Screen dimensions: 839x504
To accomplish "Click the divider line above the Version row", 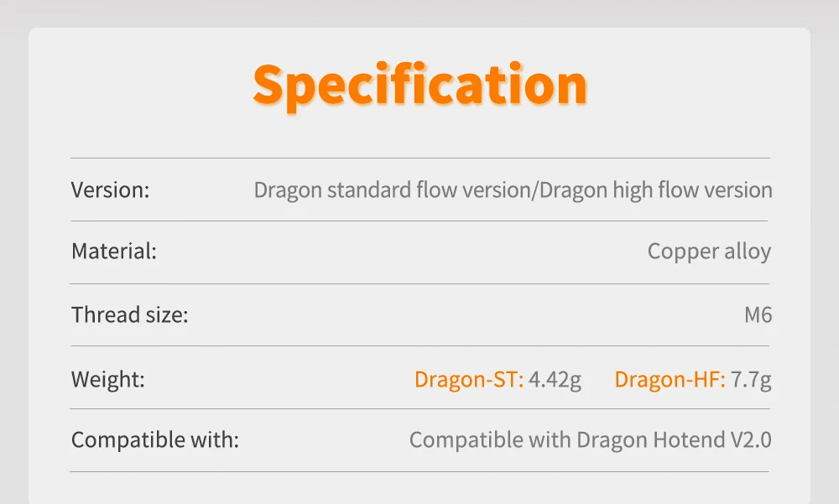I will coord(419,158).
